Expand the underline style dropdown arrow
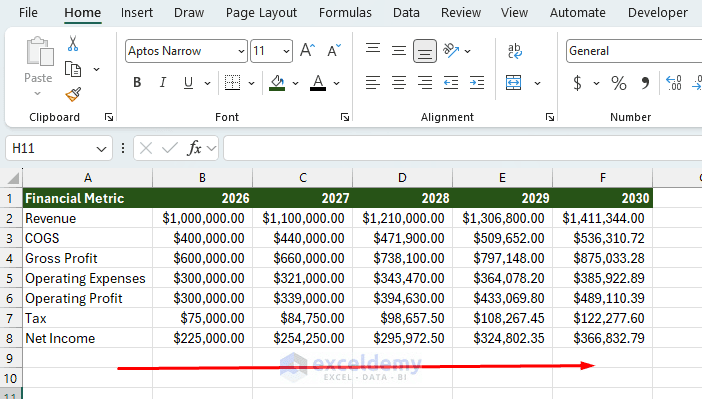 207,83
